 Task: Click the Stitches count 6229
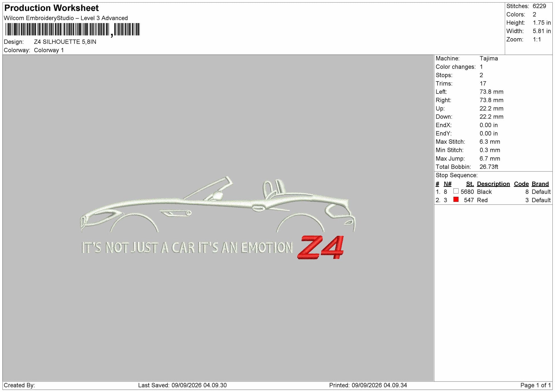tap(539, 6)
